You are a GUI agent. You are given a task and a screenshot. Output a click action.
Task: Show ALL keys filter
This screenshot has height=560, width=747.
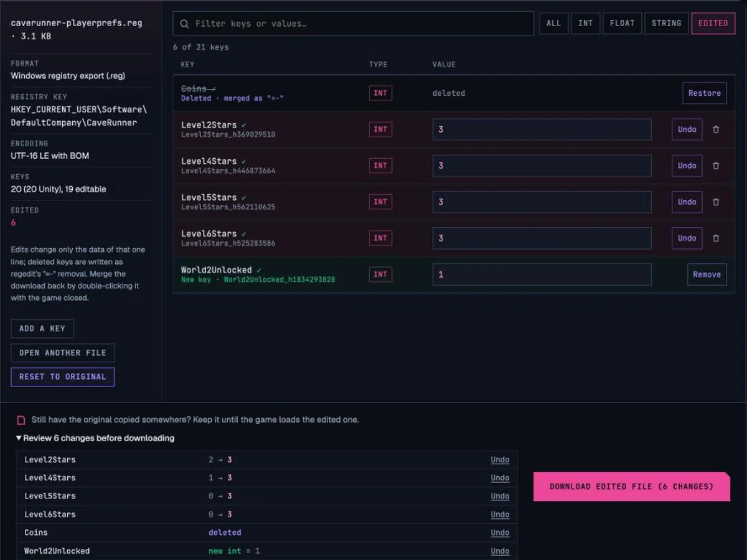553,23
